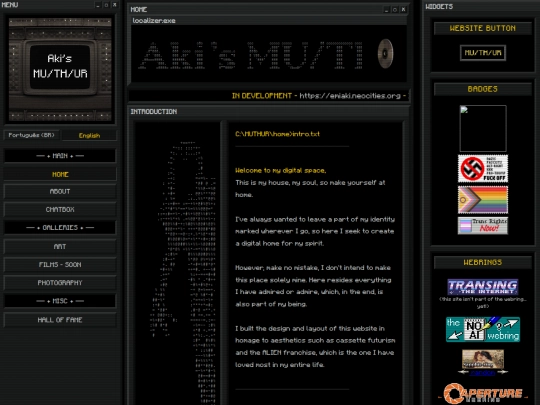Select FILMS - SOON menu entry
This screenshot has height=405, width=540.
[60, 264]
